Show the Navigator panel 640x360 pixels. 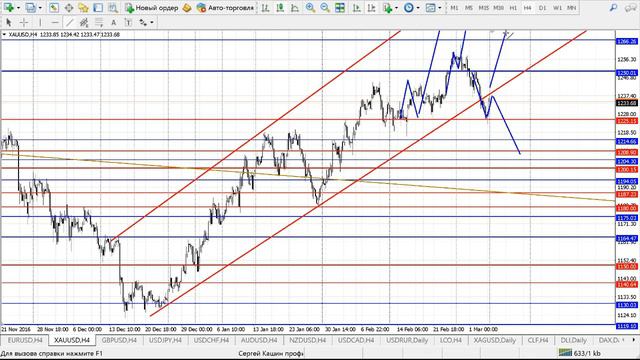[83, 7]
